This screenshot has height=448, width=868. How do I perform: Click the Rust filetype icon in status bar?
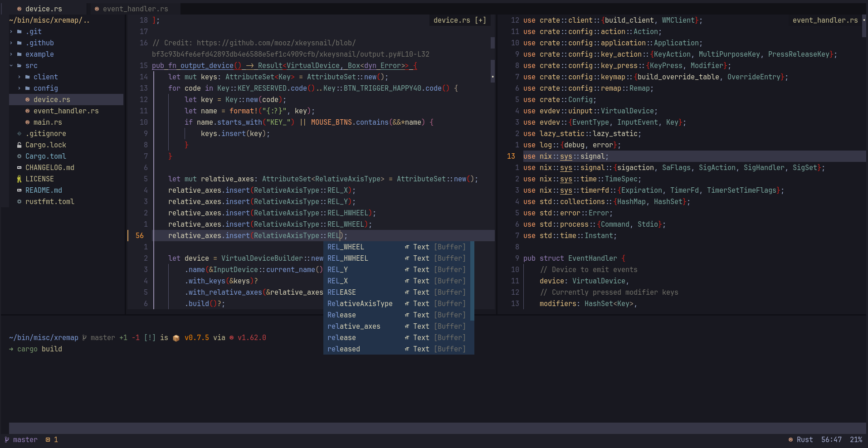(790, 439)
